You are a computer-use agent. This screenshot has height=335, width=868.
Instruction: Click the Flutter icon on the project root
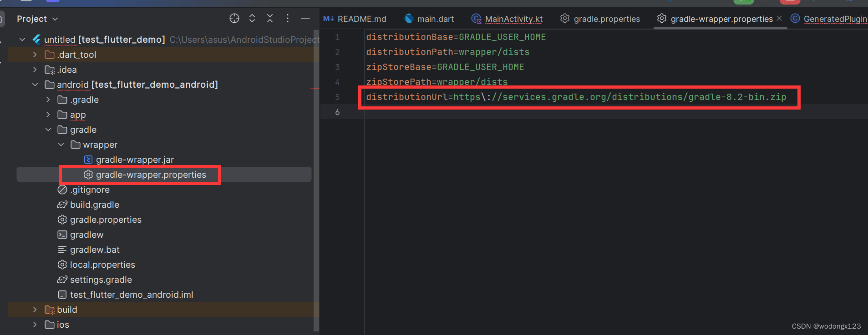(36, 40)
